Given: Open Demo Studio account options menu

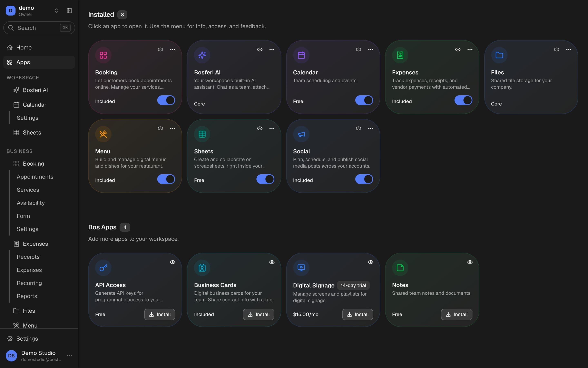Looking at the screenshot, I should pyautogui.click(x=69, y=356).
